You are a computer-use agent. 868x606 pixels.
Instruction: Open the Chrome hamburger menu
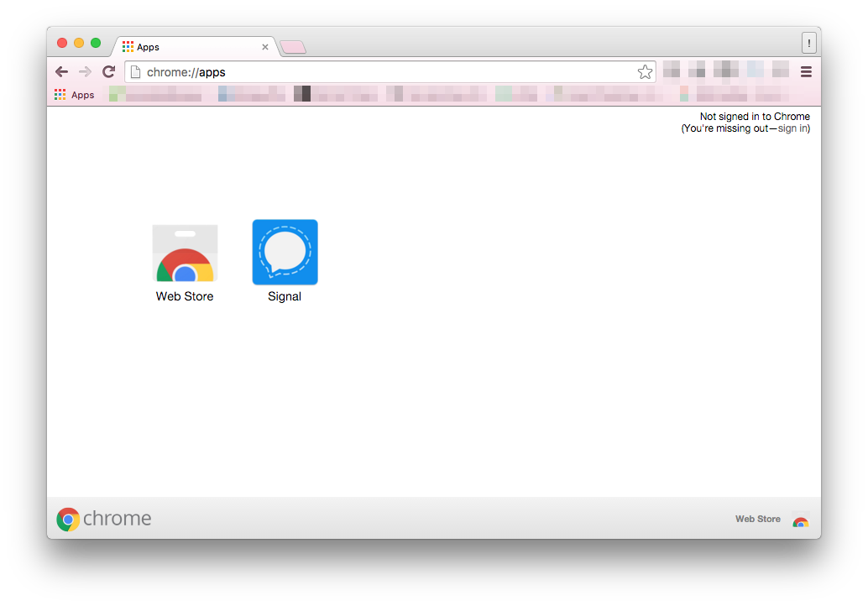click(806, 72)
